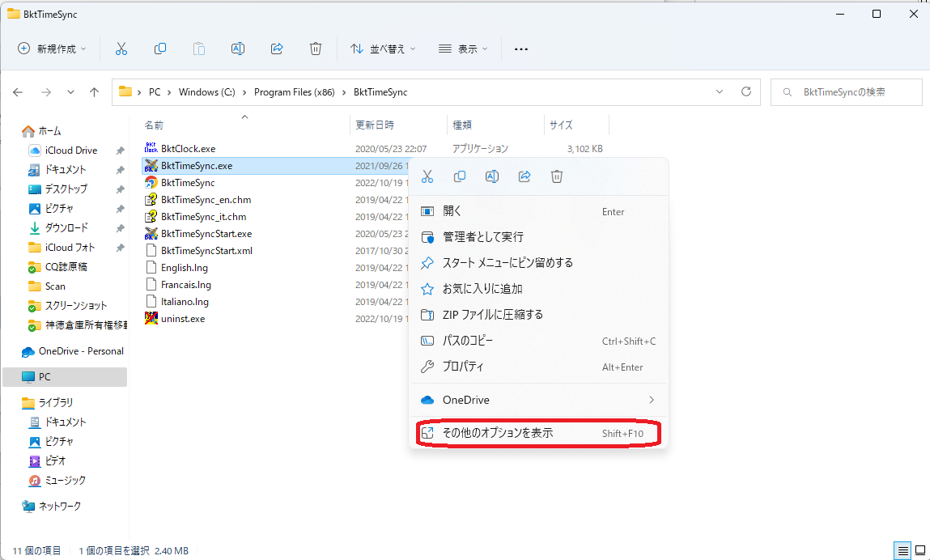930x560 pixels.
Task: Click the BktTimeSyncStart.exe file icon
Action: point(151,234)
